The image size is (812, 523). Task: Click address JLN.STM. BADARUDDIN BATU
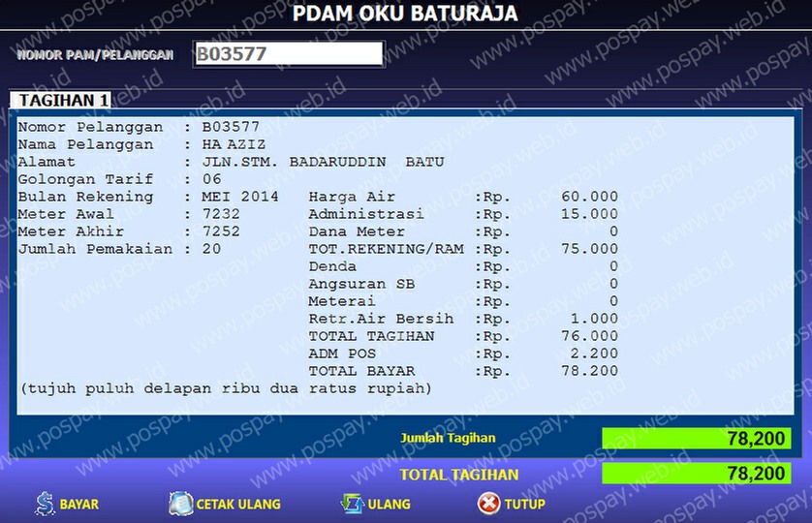coord(323,162)
